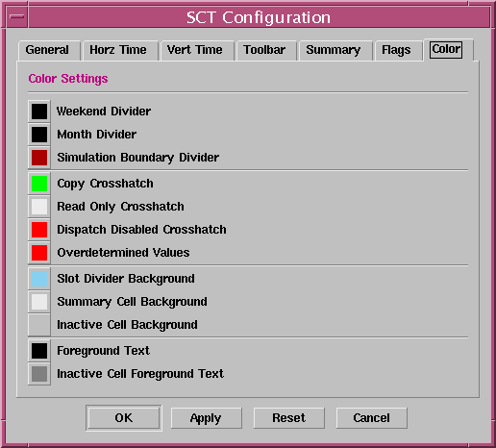The width and height of the screenshot is (496, 448).
Task: Open the Weekend Divider color swatch
Action: click(39, 112)
